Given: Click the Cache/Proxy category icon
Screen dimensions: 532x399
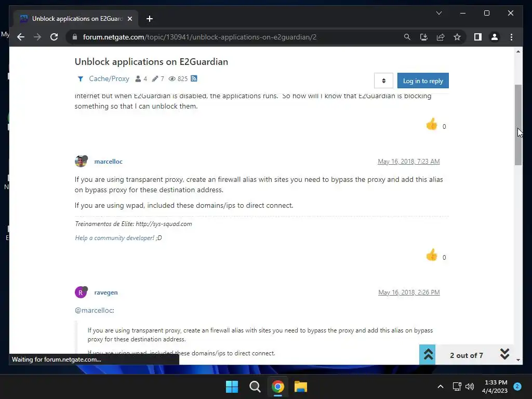Looking at the screenshot, I should (81, 79).
